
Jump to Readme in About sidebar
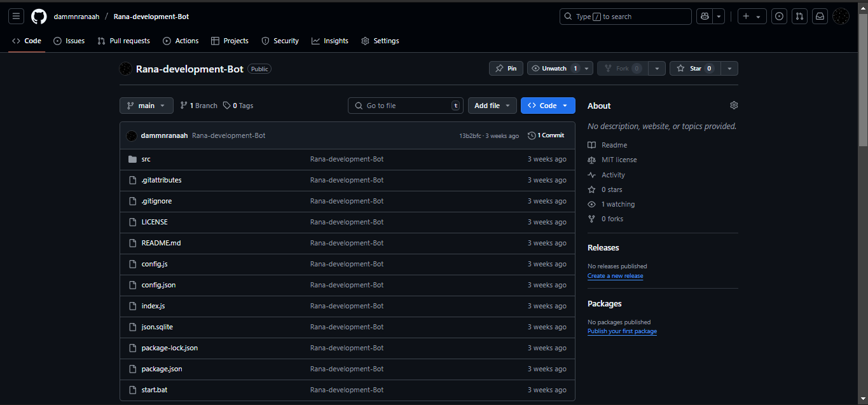607,145
